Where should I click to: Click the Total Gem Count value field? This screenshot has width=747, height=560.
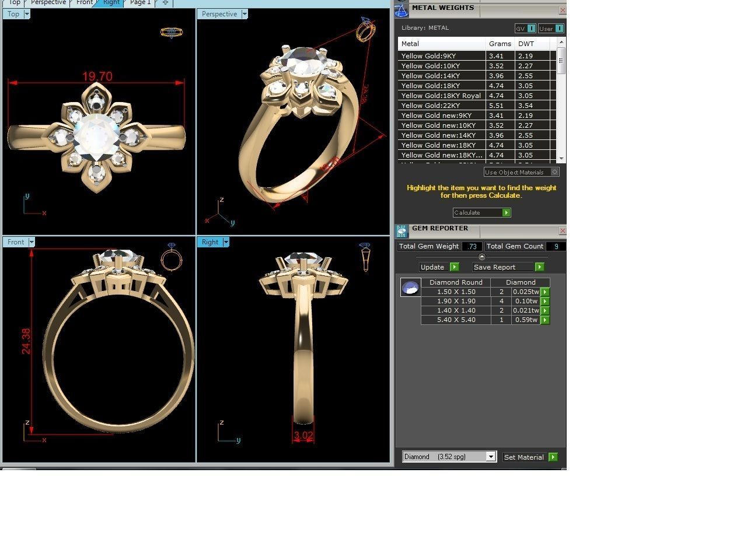[556, 247]
